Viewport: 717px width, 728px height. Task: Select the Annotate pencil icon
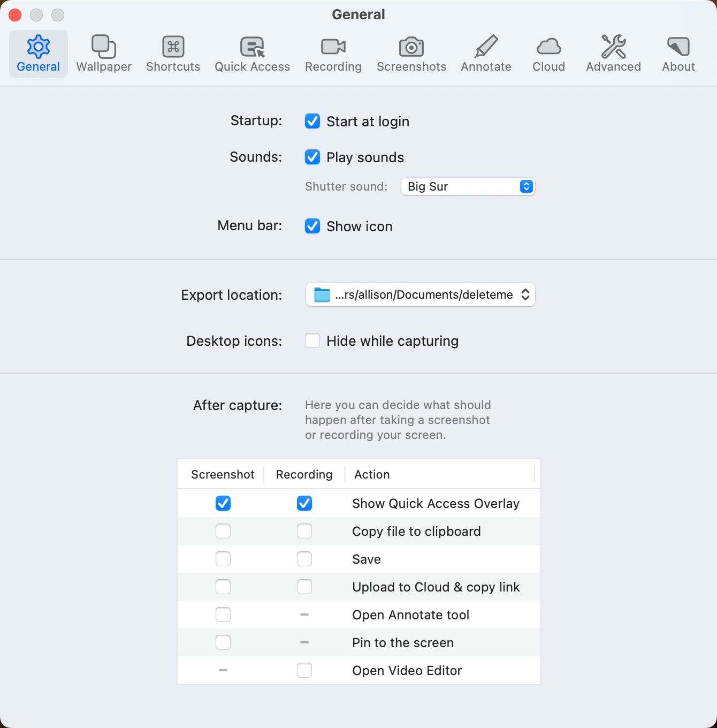pos(486,47)
